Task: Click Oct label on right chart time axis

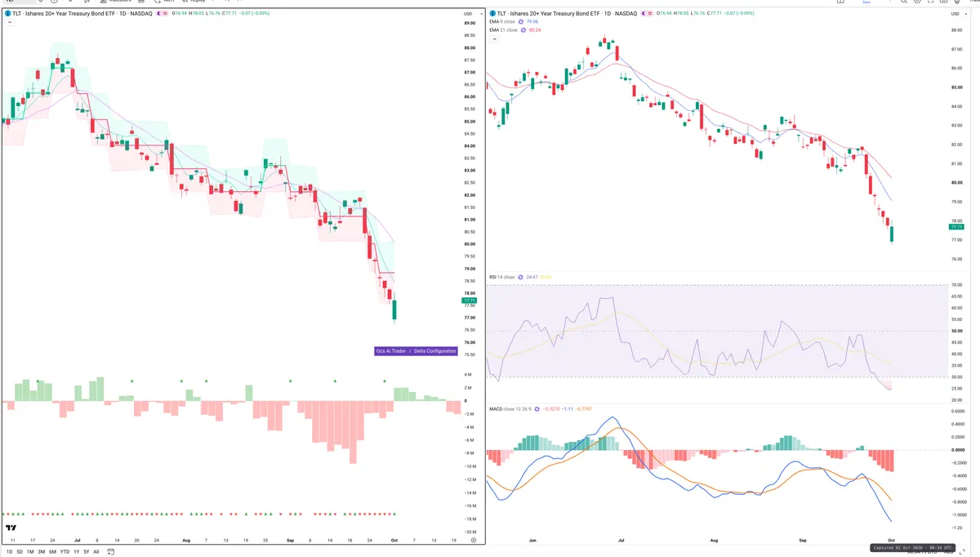Action: (891, 541)
